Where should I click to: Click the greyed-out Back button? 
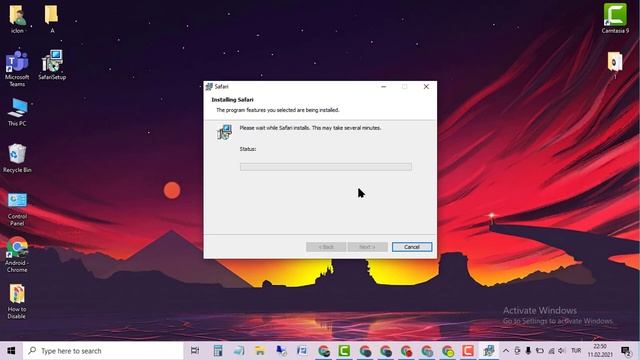(x=326, y=247)
